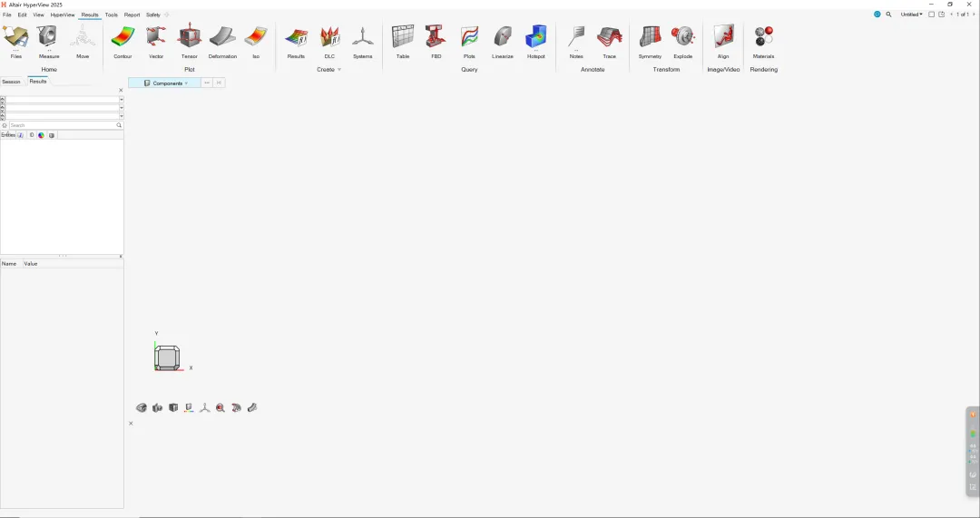Open the Symmetry transform tool
The width and height of the screenshot is (980, 518).
click(650, 37)
